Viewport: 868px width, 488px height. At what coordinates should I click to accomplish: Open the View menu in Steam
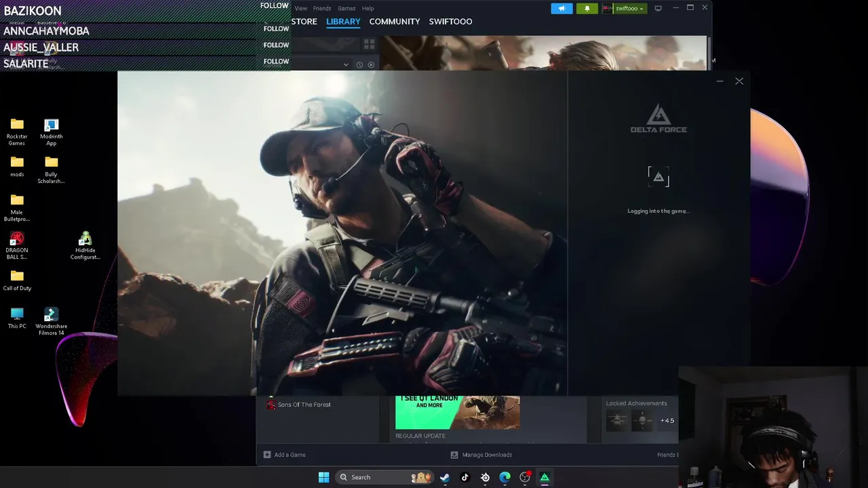(301, 8)
